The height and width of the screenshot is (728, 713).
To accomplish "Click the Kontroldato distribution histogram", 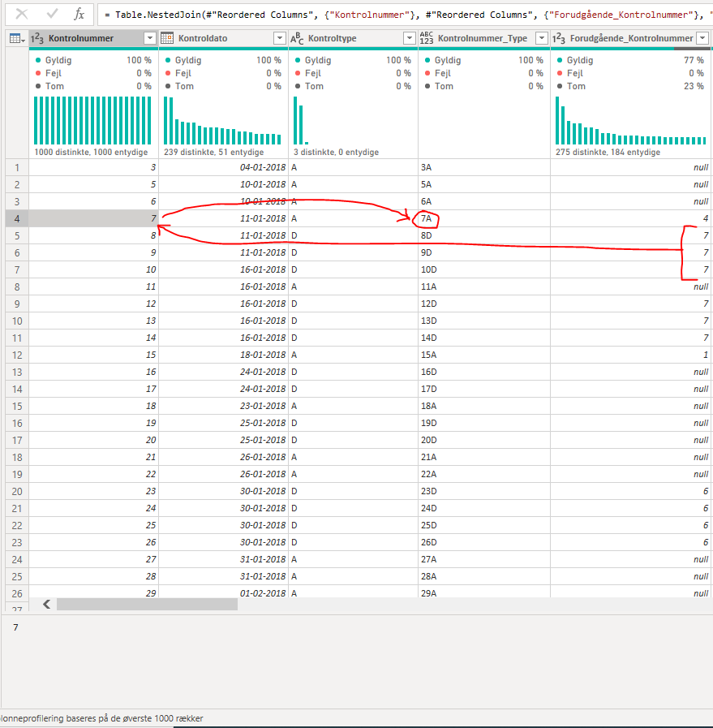I will click(222, 121).
